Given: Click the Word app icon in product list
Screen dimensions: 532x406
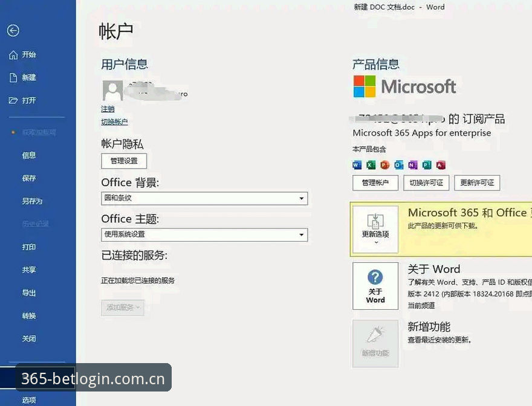Looking at the screenshot, I should click(x=357, y=165).
